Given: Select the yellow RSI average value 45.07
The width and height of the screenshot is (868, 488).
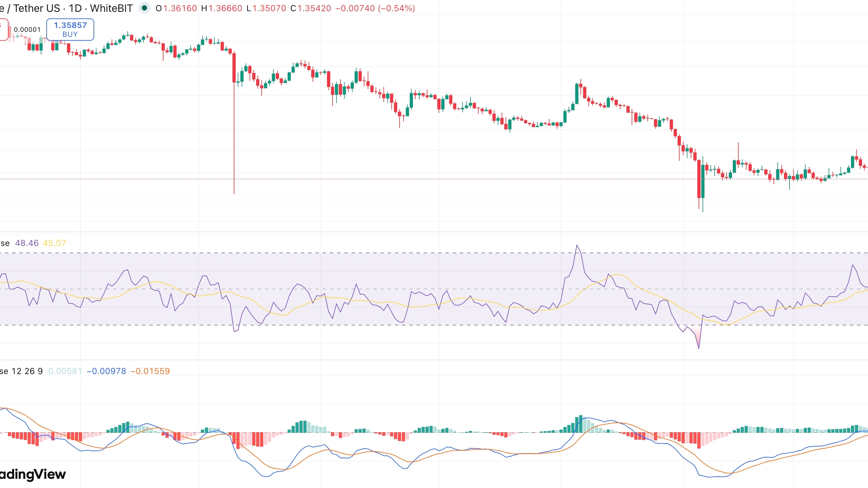Looking at the screenshot, I should [x=54, y=243].
